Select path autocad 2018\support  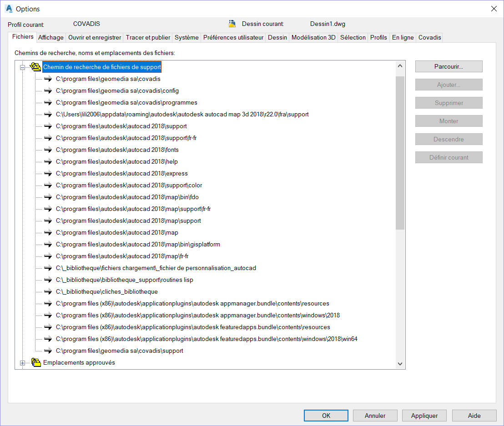121,126
